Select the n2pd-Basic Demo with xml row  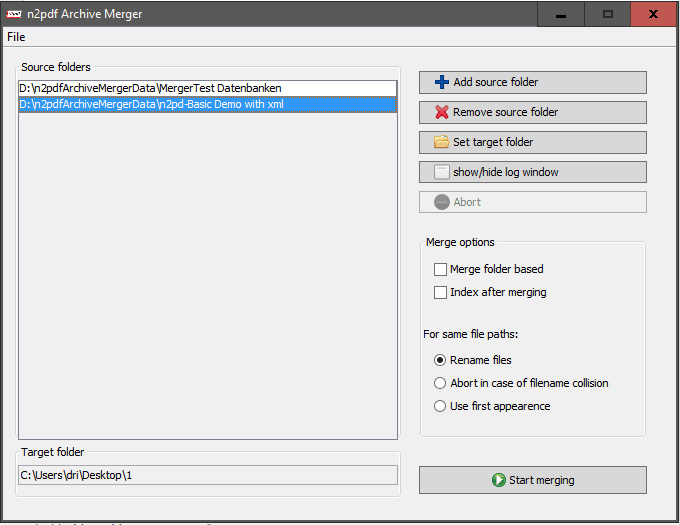[207, 104]
